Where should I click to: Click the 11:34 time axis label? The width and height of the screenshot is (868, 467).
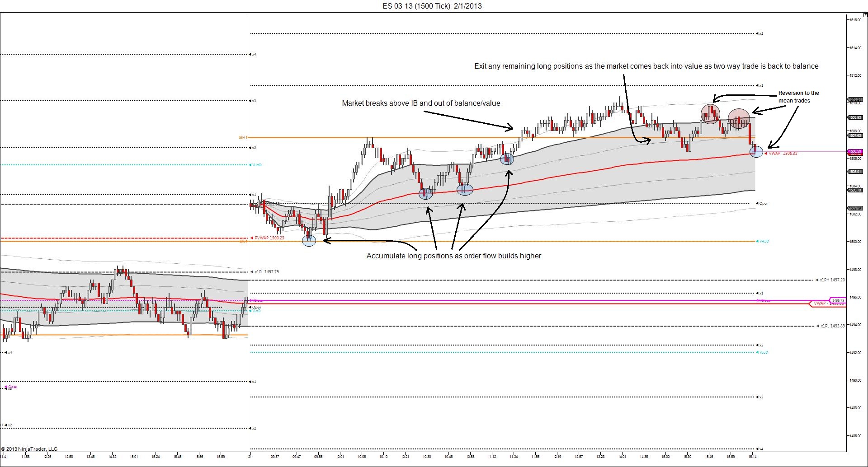pyautogui.click(x=514, y=457)
